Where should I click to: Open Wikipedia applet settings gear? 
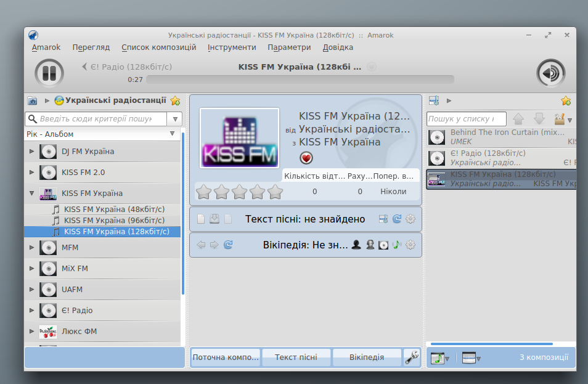click(410, 245)
